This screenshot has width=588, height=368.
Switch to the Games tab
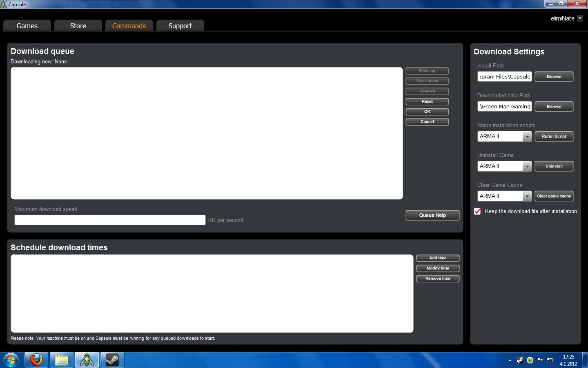(x=27, y=26)
